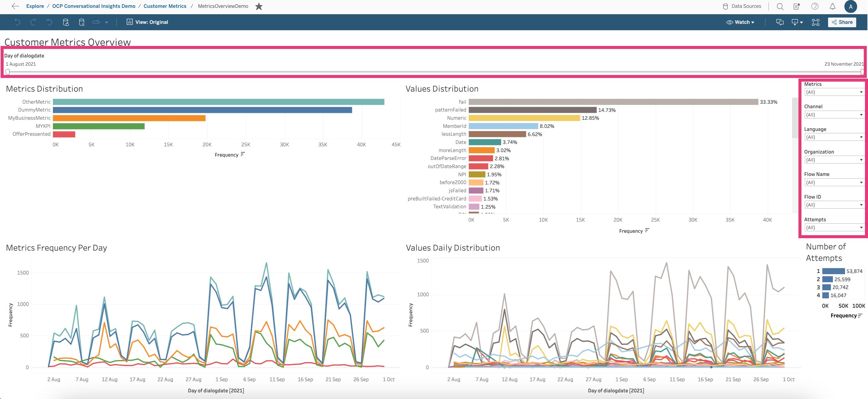Click the back arrow icon

click(15, 6)
